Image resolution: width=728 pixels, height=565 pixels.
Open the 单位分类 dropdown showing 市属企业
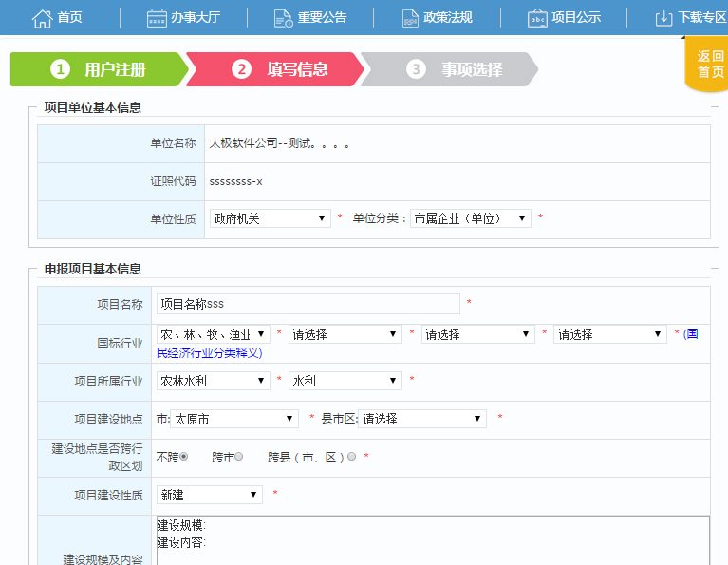pos(470,218)
